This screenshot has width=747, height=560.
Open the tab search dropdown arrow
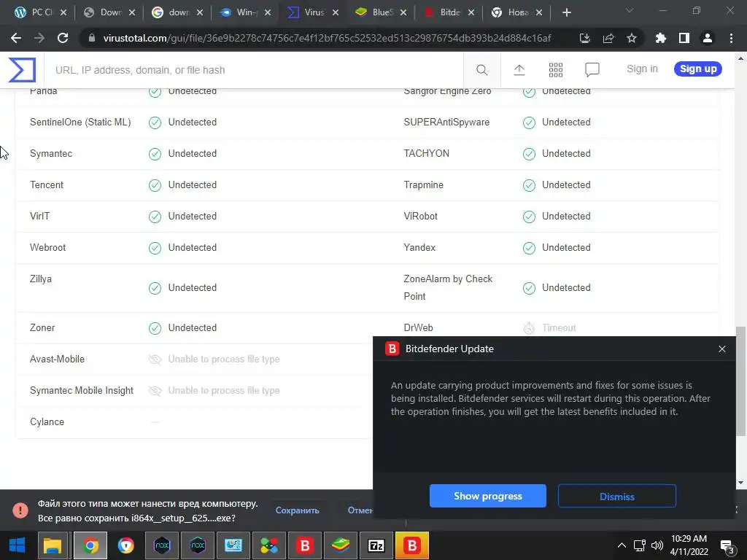point(630,11)
